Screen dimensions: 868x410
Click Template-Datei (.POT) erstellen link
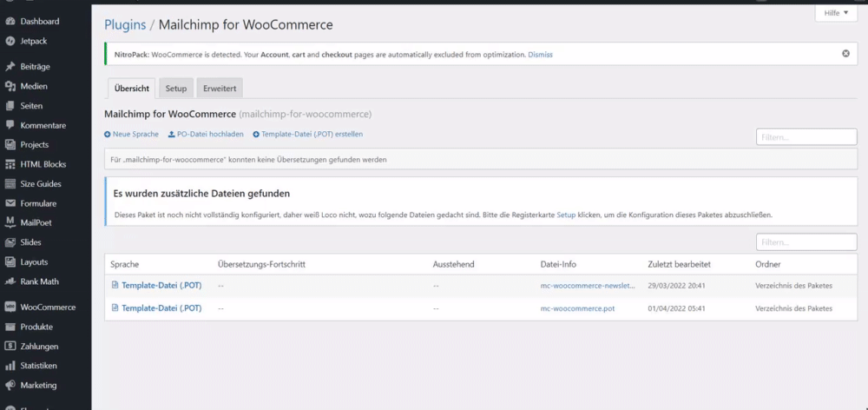click(312, 135)
